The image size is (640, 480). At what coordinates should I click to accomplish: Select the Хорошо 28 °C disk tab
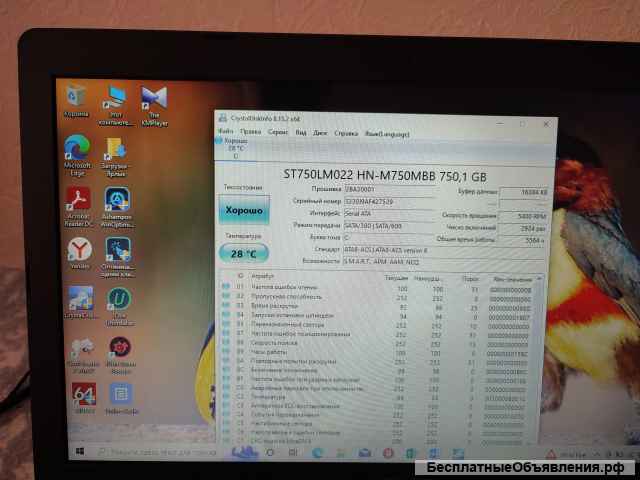235,148
